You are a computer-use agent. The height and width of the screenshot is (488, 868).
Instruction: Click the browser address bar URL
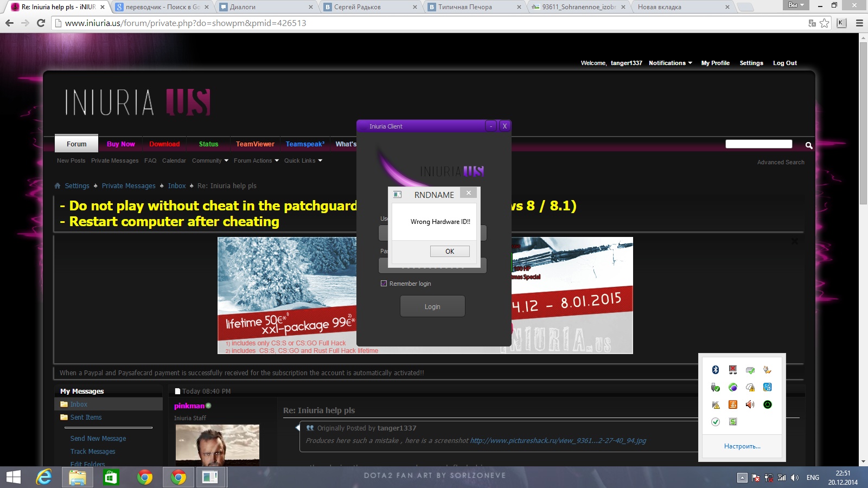pos(186,23)
